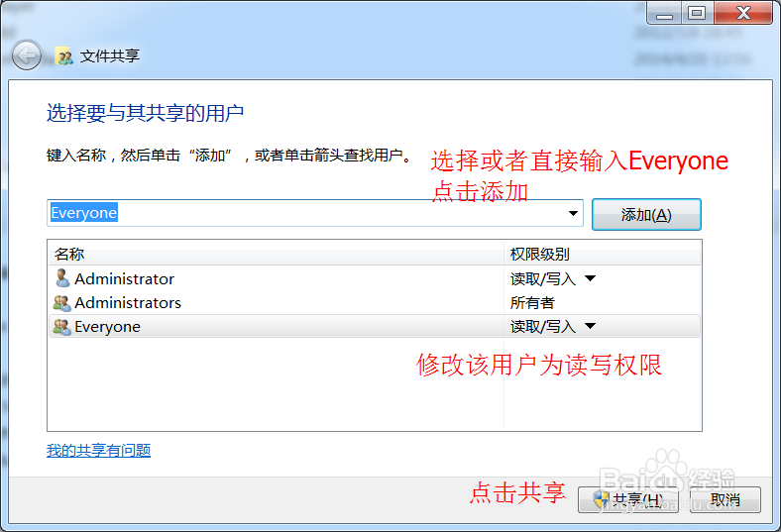This screenshot has width=781, height=532.
Task: Click the 添加(A) button
Action: (x=646, y=215)
